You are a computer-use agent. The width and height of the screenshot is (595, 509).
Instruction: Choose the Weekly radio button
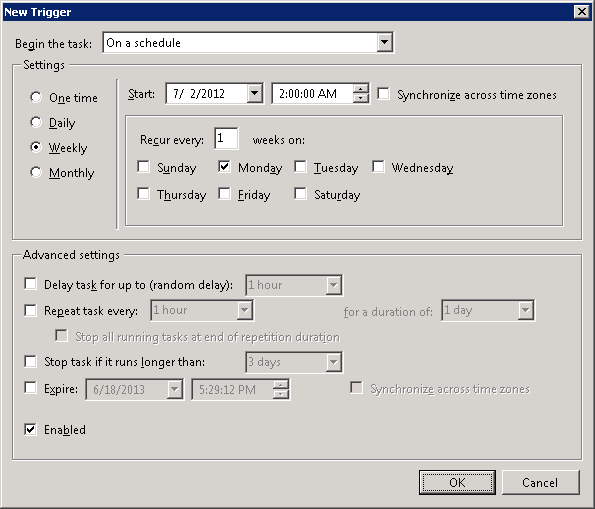[36, 147]
